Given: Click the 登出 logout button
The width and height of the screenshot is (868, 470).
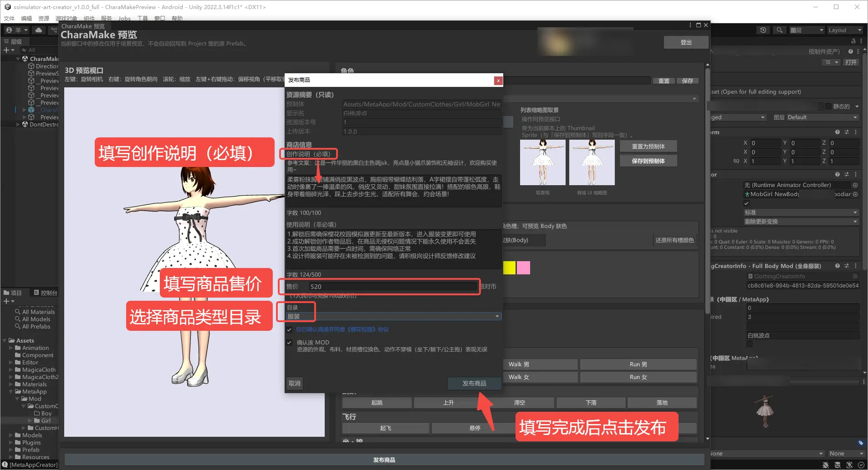Looking at the screenshot, I should click(x=686, y=42).
